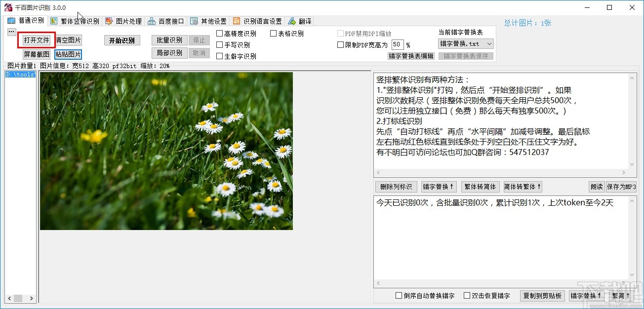Click the 打开文件 button
Viewport: 644px width, 309px height.
pyautogui.click(x=37, y=40)
